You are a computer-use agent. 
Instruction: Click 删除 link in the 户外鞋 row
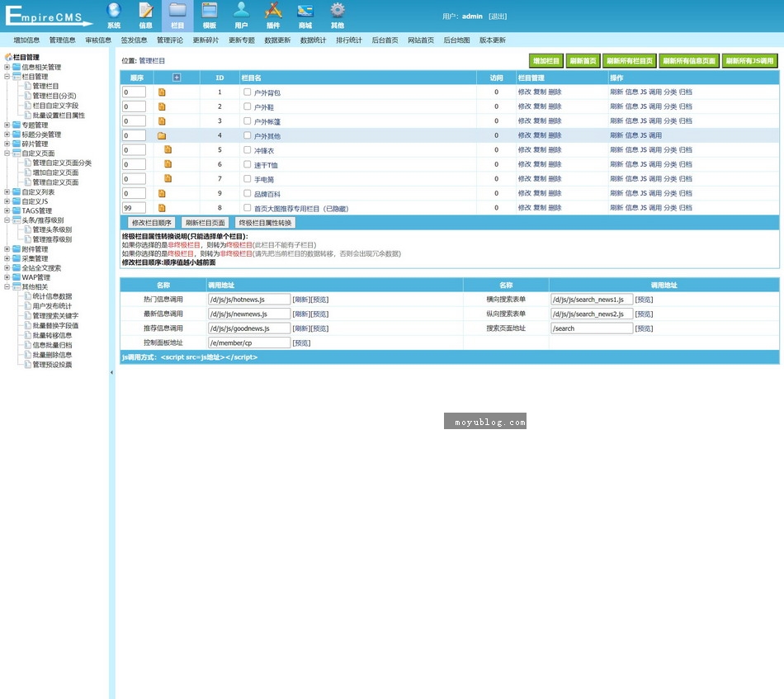pos(555,106)
